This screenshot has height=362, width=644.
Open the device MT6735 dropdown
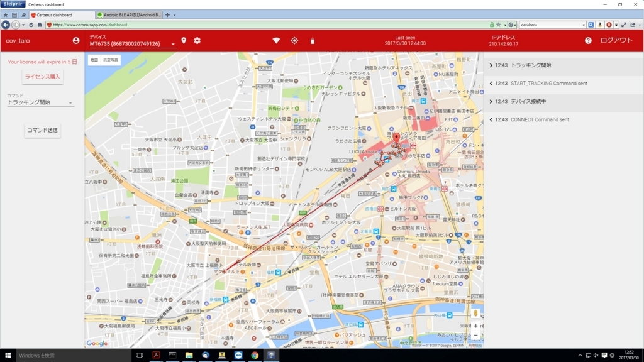point(132,43)
